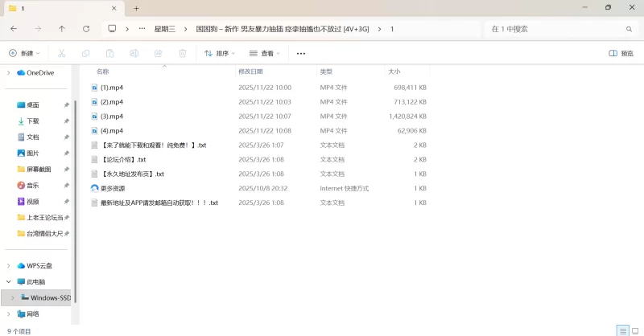This screenshot has height=336, width=644.
Task: Open the 更多资源 Internet shortcut
Action: pyautogui.click(x=112, y=188)
